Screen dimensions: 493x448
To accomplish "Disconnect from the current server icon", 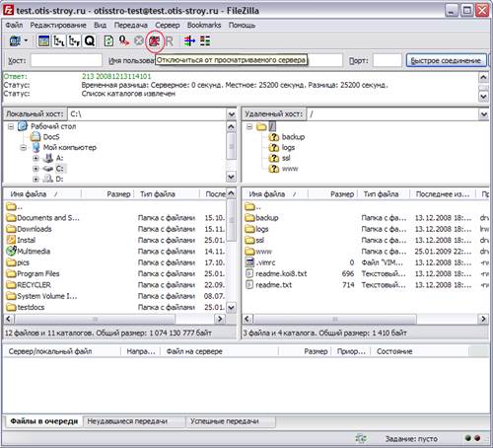I will pyautogui.click(x=154, y=41).
